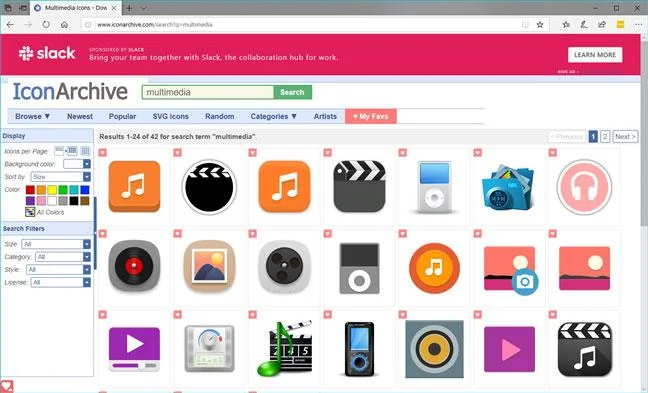Toggle heart on the red vinyl record icon

click(x=102, y=234)
